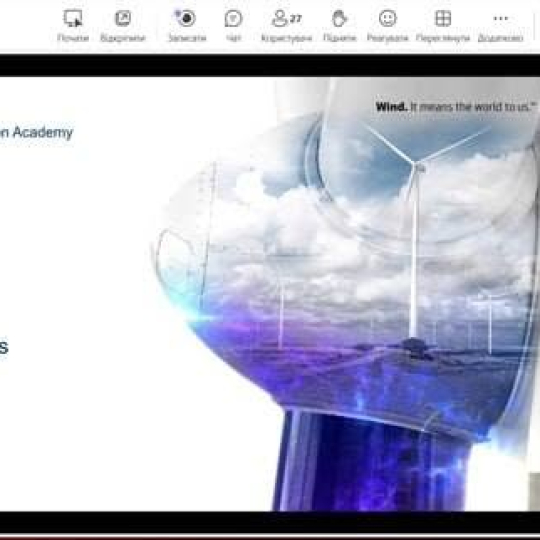This screenshot has height=540, width=540.
Task: Click the Додатково text label
Action: (500, 38)
